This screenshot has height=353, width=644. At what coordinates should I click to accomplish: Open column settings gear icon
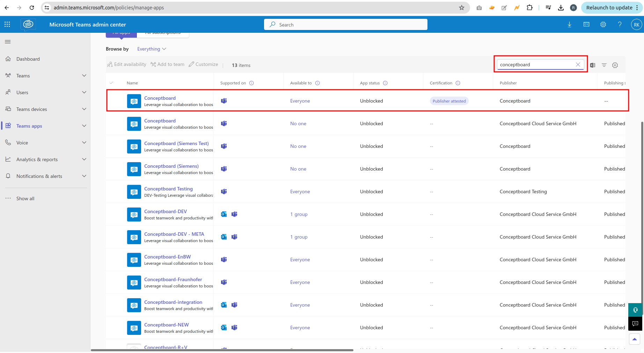point(615,65)
